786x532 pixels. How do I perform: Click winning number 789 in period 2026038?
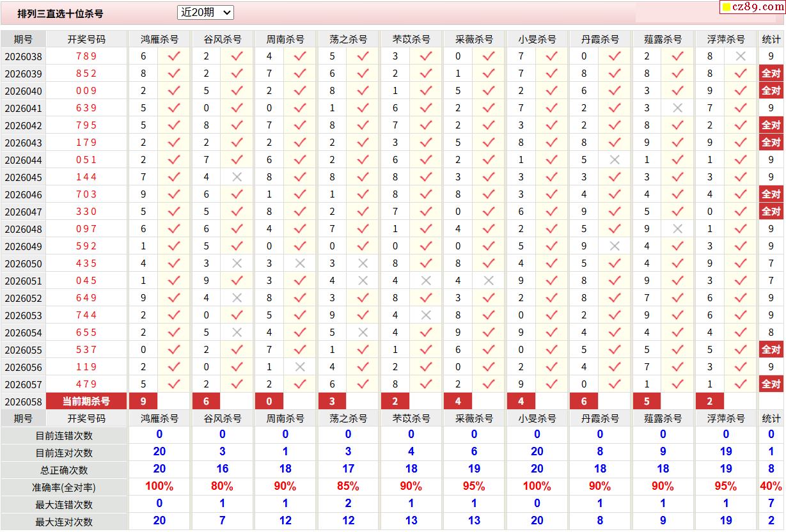tap(86, 56)
